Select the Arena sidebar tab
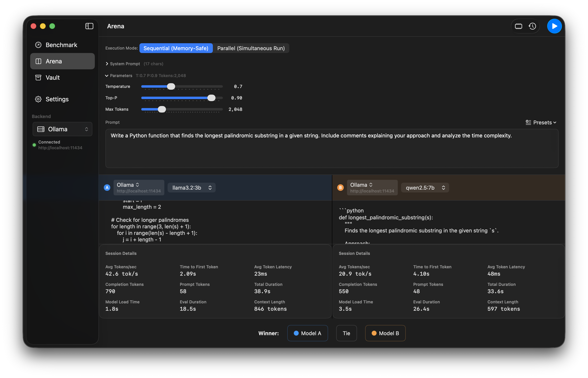 (62, 61)
